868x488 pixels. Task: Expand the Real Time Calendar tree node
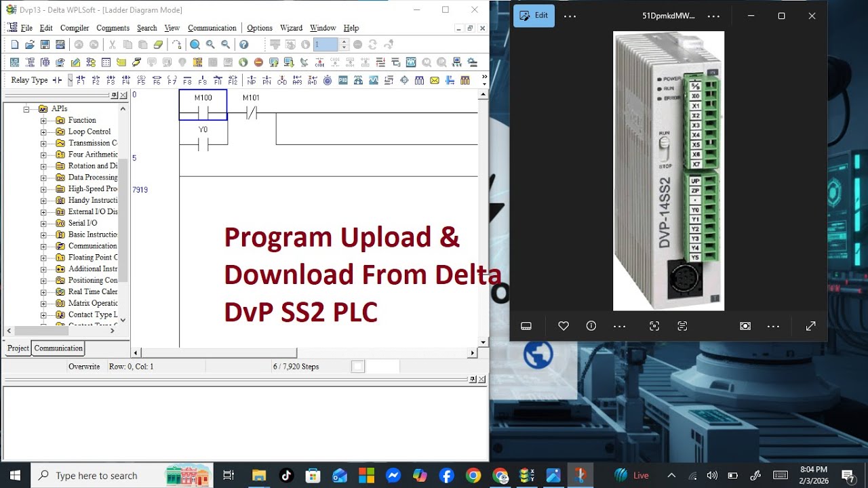tap(43, 291)
